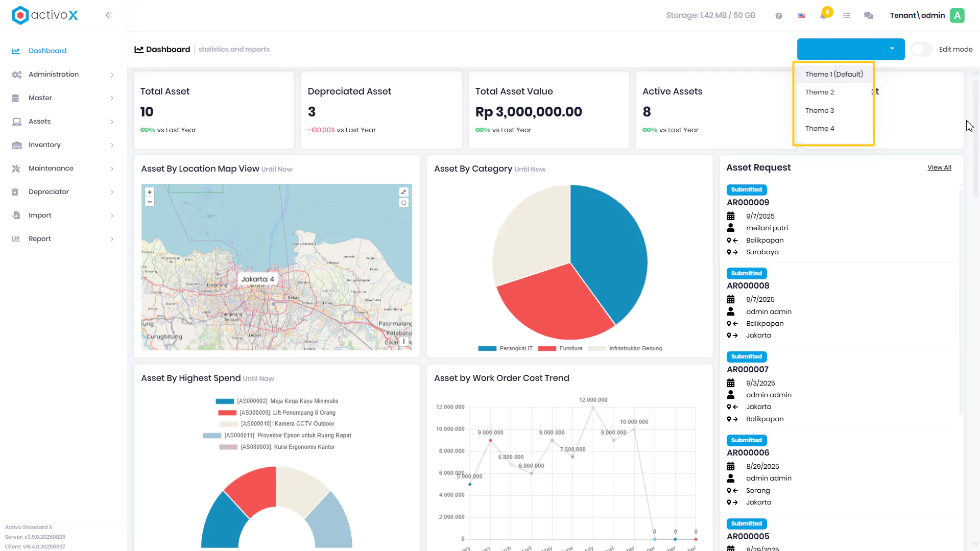Toggle Kamera CCTV Outdoor legend entry
Screen dimensions: 980x551
277,424
